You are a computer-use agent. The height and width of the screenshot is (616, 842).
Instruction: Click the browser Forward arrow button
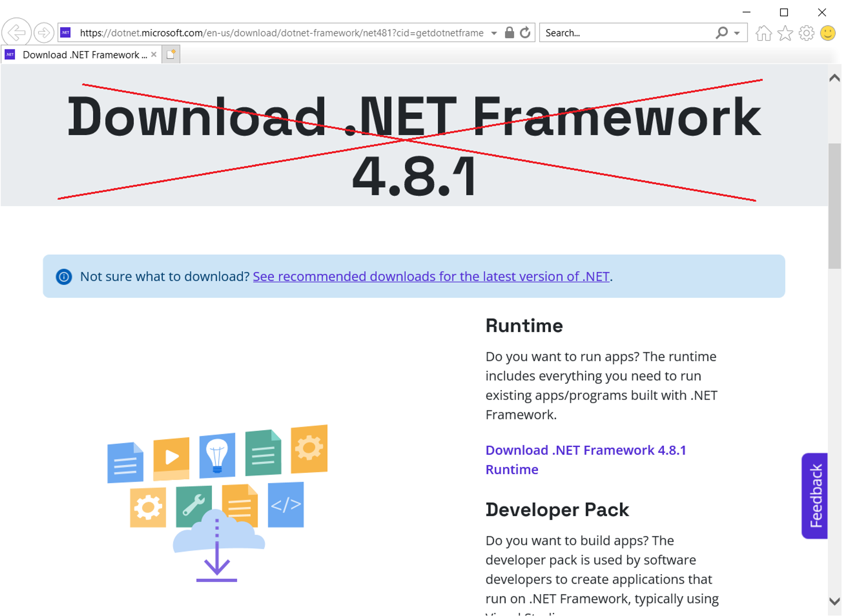click(x=44, y=33)
